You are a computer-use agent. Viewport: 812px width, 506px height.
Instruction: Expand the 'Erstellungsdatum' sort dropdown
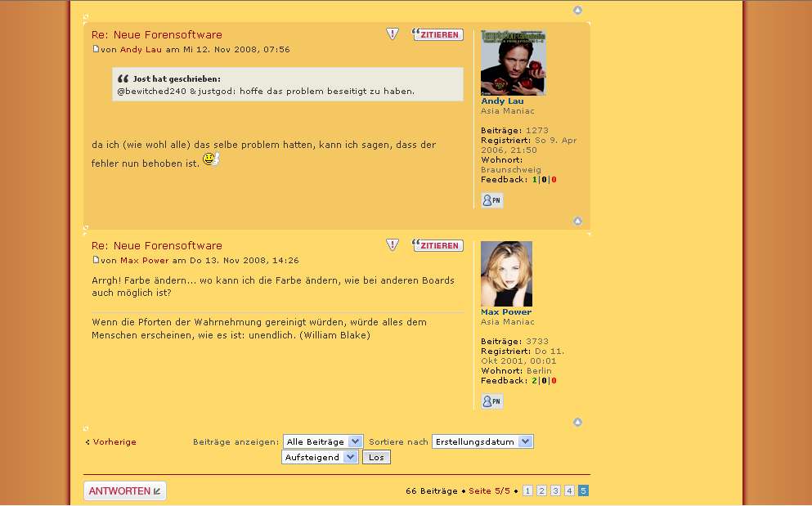pyautogui.click(x=482, y=441)
